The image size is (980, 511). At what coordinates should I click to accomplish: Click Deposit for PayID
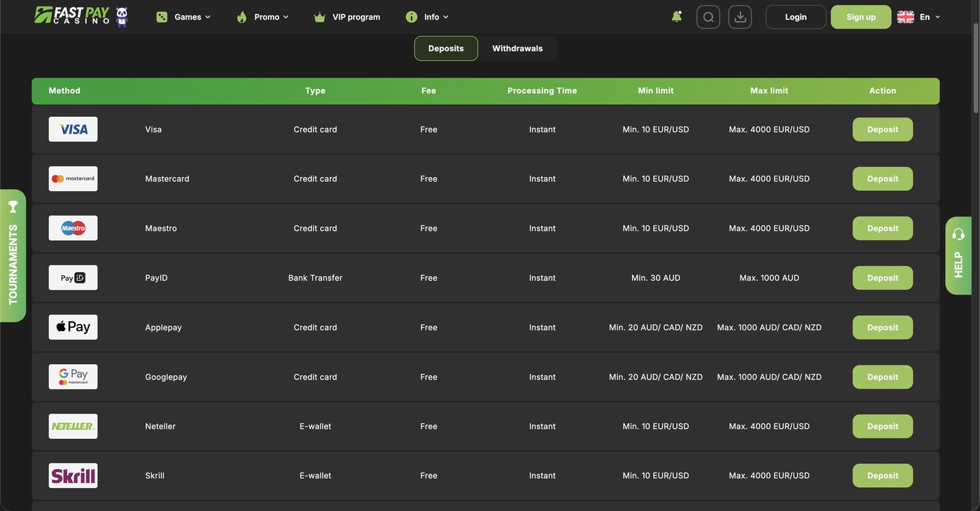pos(883,278)
